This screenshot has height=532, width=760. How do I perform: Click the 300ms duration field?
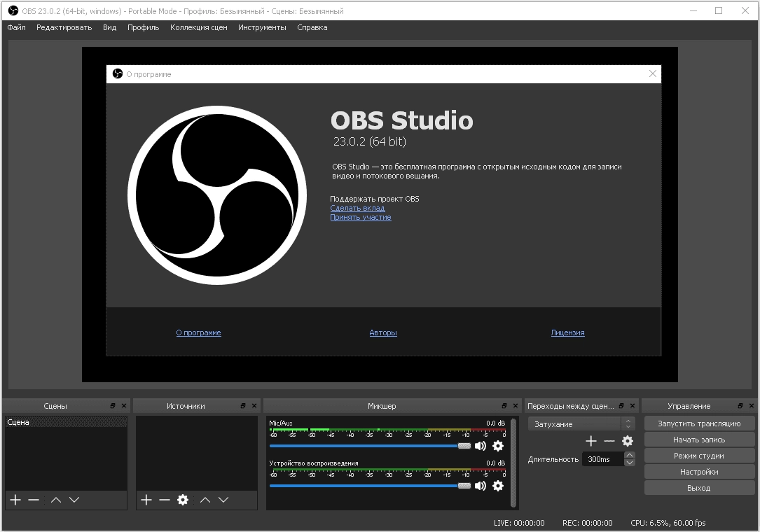click(603, 459)
